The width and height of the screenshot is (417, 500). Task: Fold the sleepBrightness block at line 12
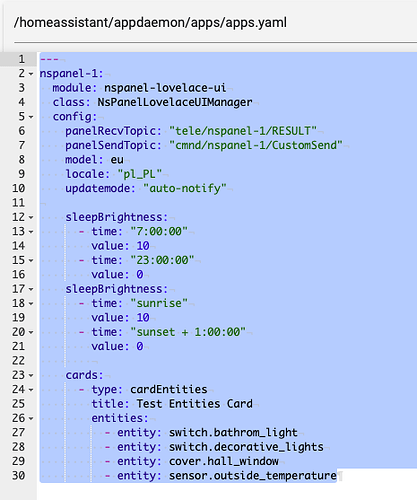click(31, 217)
